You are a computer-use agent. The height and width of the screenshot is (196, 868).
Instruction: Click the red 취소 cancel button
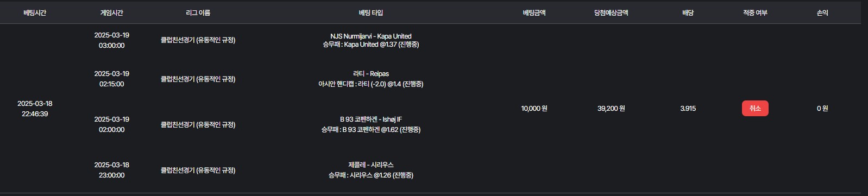[755, 108]
